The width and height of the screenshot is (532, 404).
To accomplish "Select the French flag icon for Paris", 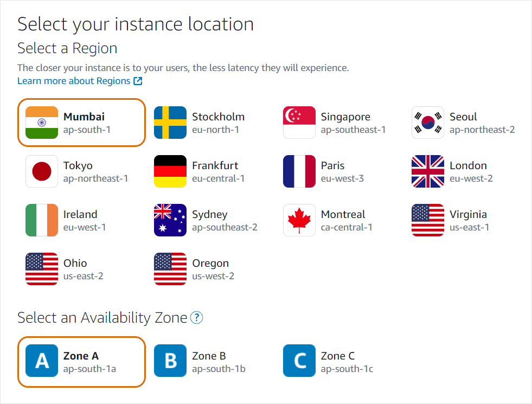I will click(x=299, y=171).
